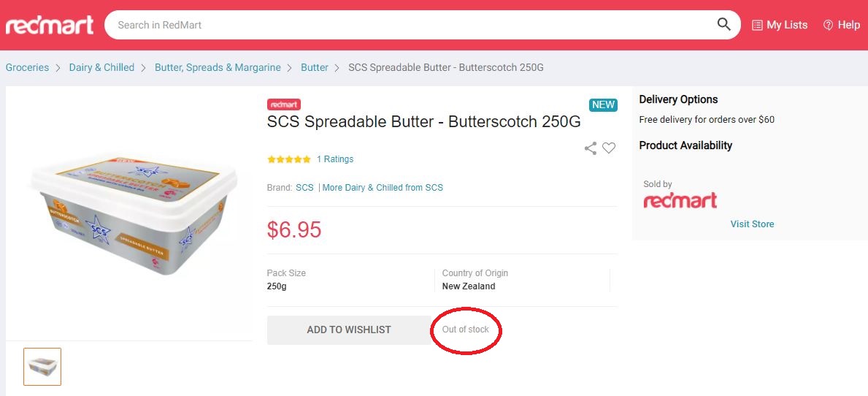Click the five-star rating icons
868x396 pixels.
[289, 159]
